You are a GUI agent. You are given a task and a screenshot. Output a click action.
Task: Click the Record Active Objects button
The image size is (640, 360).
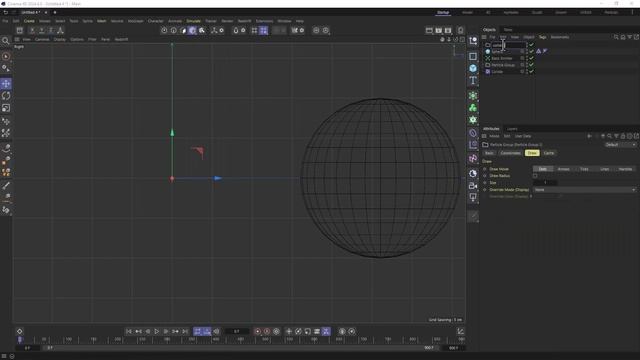pos(258,331)
